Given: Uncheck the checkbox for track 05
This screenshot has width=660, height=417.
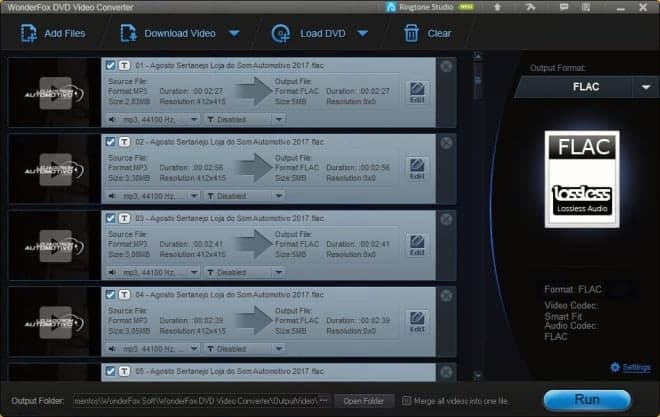Looking at the screenshot, I should coord(110,371).
